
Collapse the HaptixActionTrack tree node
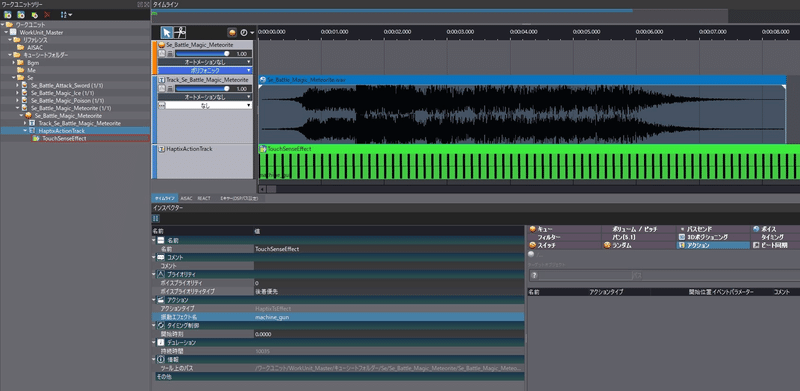pos(25,131)
